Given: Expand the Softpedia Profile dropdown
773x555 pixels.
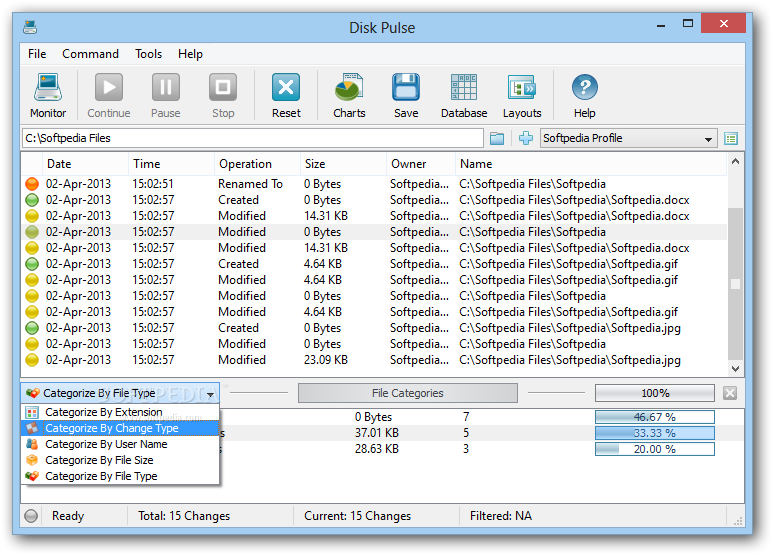Looking at the screenshot, I should [x=708, y=139].
